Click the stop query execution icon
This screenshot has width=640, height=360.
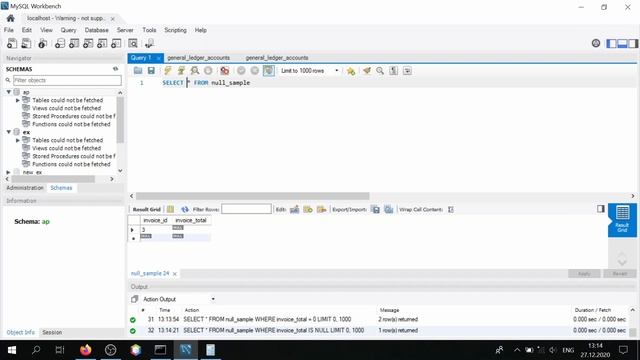208,71
